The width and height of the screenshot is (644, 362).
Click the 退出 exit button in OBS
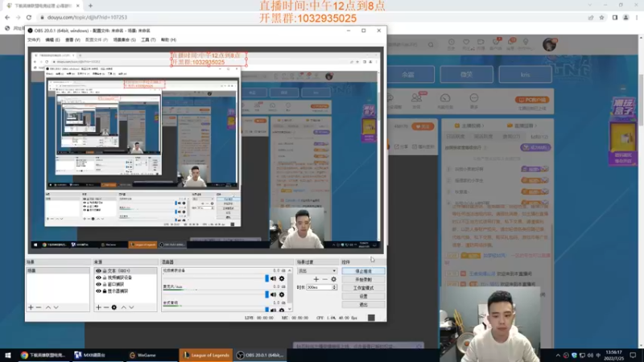(x=364, y=305)
